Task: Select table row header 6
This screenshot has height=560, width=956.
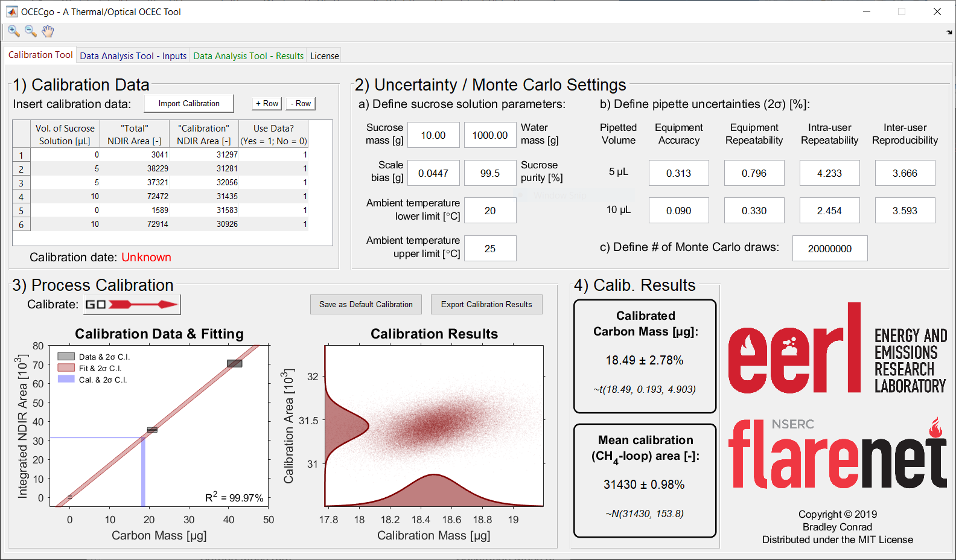Action: click(x=21, y=224)
